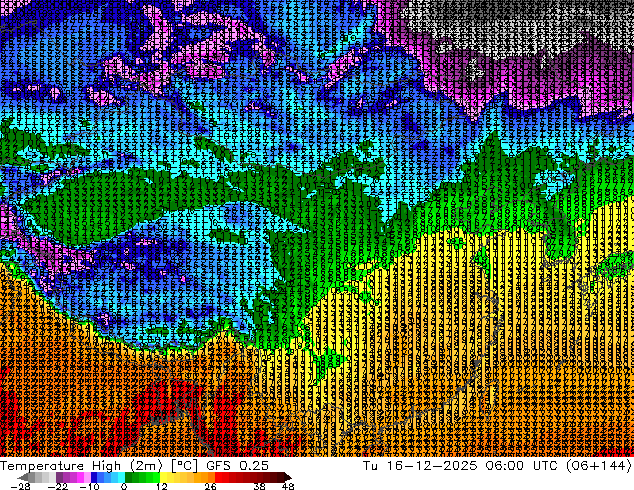The height and width of the screenshot is (490, 634).
Task: Click the grey left arrow of the color scale
Action: pos(23,477)
